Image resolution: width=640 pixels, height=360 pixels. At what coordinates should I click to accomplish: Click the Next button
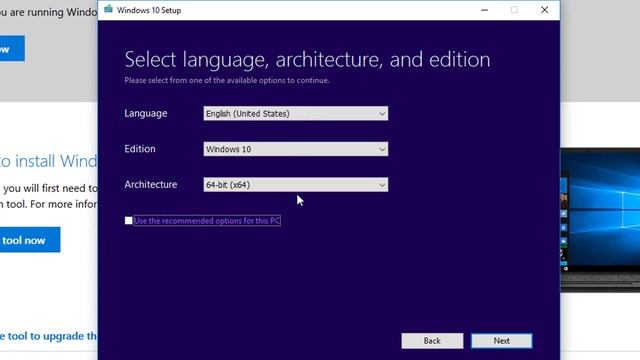pyautogui.click(x=502, y=340)
